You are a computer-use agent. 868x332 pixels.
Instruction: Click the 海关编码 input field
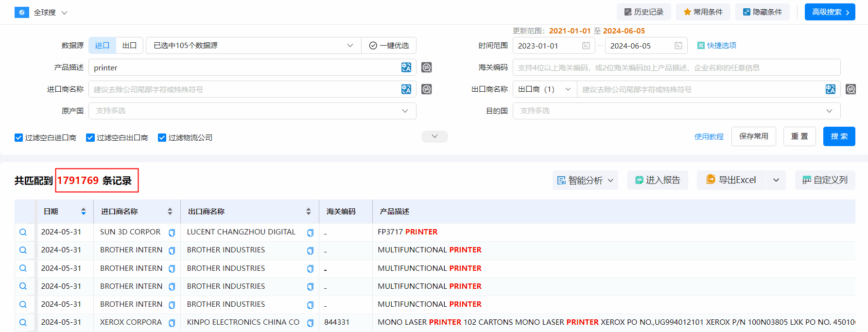pos(676,67)
